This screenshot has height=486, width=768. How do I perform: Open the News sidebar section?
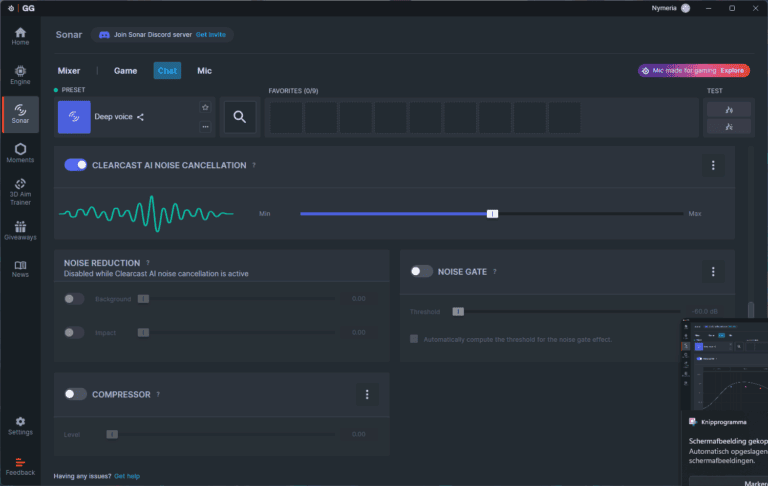pyautogui.click(x=20, y=268)
